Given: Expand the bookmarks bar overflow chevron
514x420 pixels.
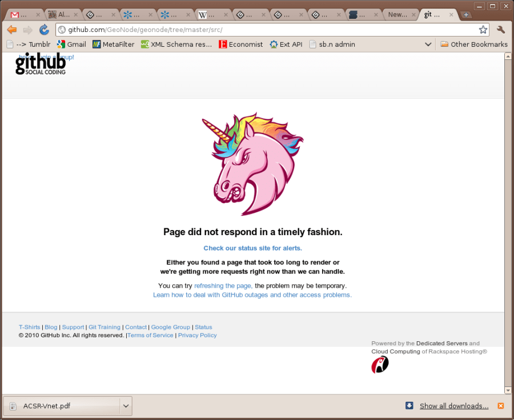Looking at the screenshot, I should click(x=428, y=44).
